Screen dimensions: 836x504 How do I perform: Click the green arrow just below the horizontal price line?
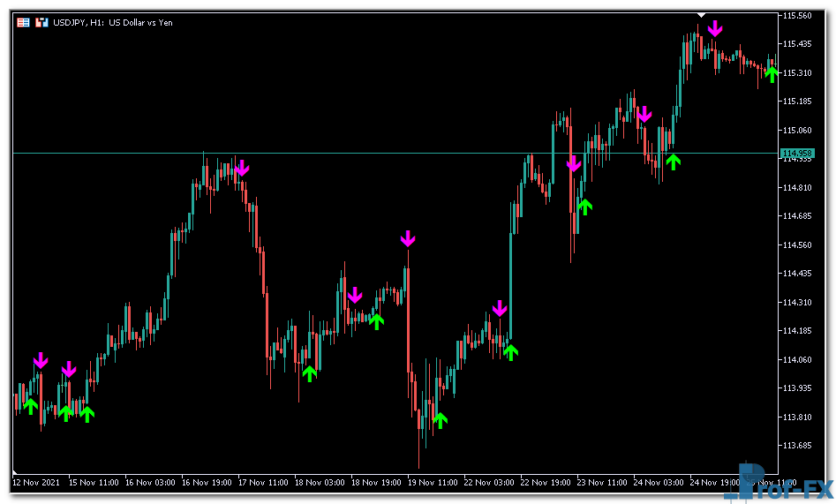(x=674, y=162)
